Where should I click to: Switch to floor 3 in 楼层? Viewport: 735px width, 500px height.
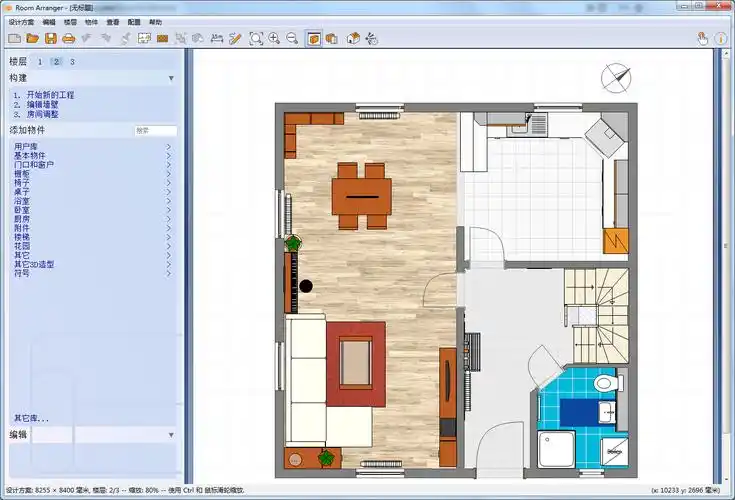coord(72,62)
